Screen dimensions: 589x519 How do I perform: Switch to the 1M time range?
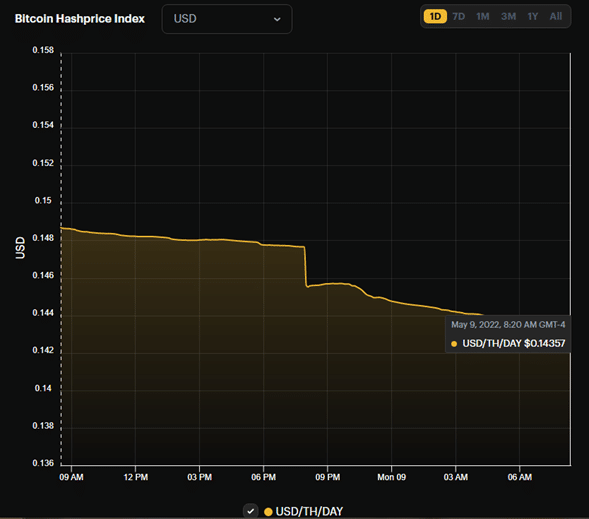click(x=483, y=17)
